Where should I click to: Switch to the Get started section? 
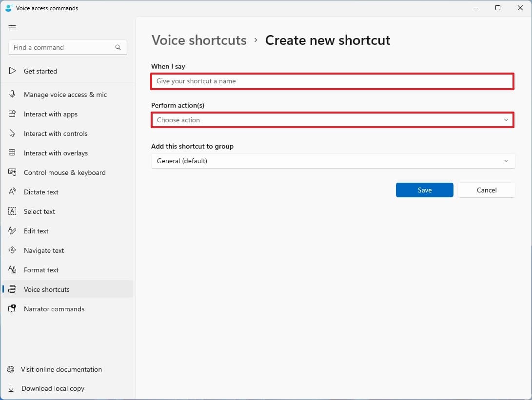point(40,71)
